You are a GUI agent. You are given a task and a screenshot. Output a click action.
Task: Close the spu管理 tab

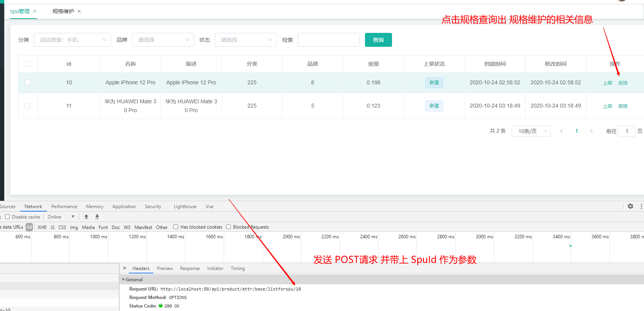click(x=34, y=11)
